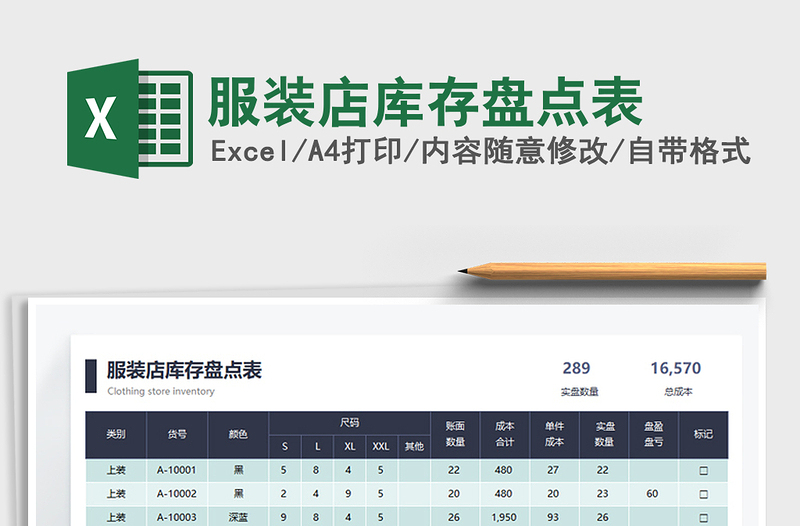Click the 上装 cell in row A-10002
This screenshot has height=526, width=800.
[116, 493]
